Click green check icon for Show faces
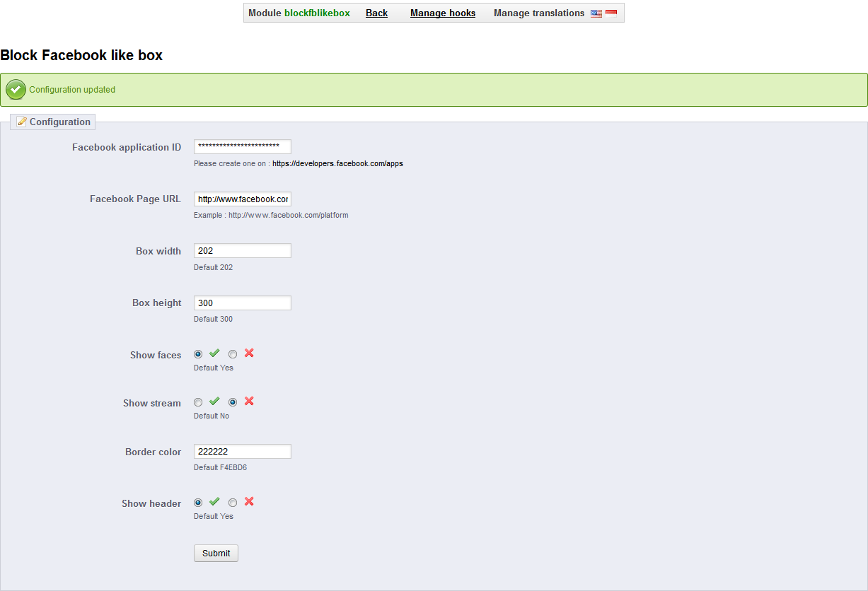Screen dimensions: 868x591 click(x=215, y=353)
